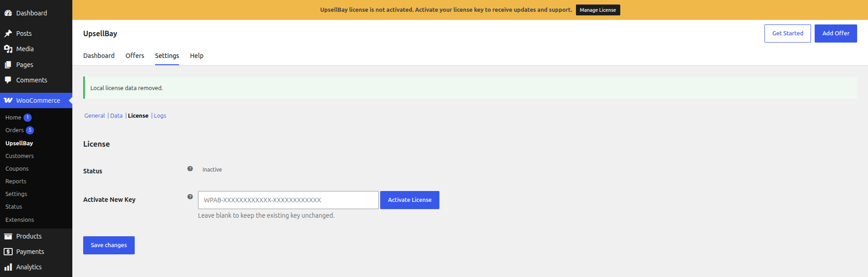Focus the license key input field

[x=288, y=200]
